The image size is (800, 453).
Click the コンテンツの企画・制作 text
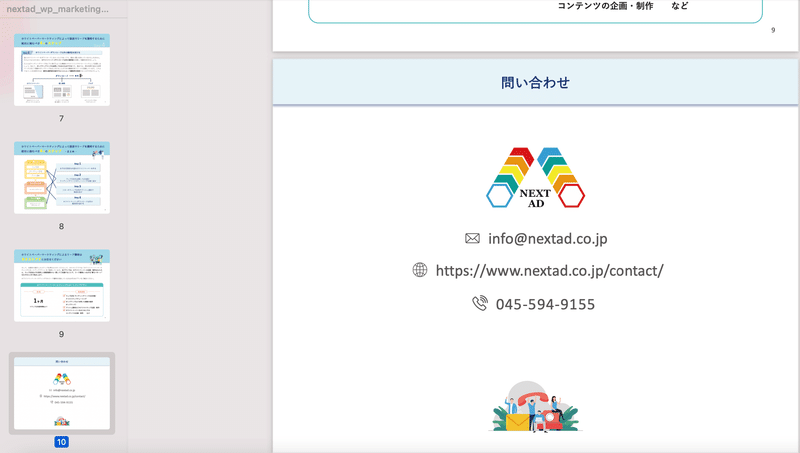pyautogui.click(x=605, y=6)
